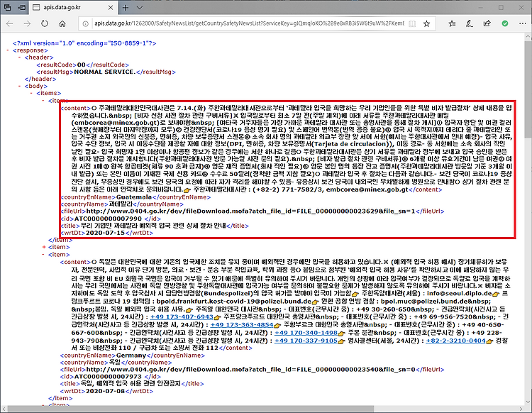Viewport: 532px width, 413px height.
Task: Select the Guatemala countryEnName value
Action: tap(134, 197)
